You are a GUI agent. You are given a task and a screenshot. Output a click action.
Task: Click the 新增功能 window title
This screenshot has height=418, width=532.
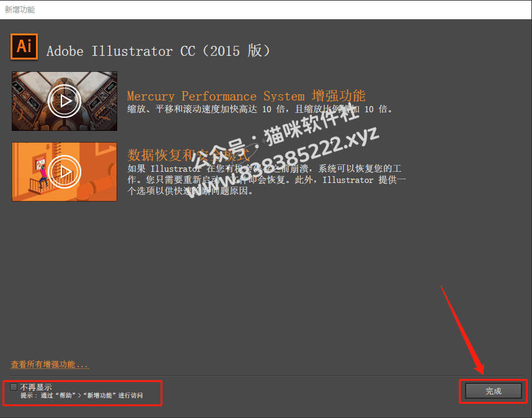(x=20, y=9)
